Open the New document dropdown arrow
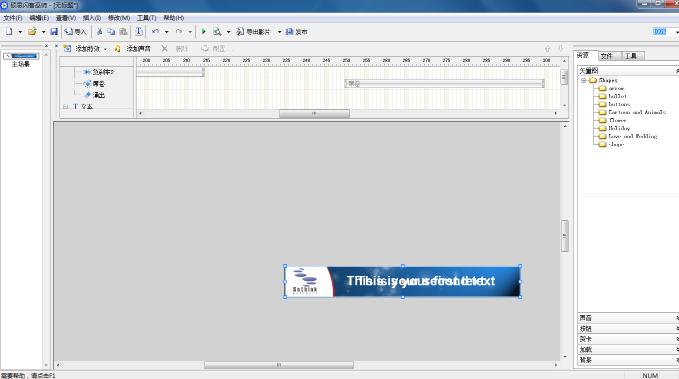The image size is (679, 379). point(20,32)
